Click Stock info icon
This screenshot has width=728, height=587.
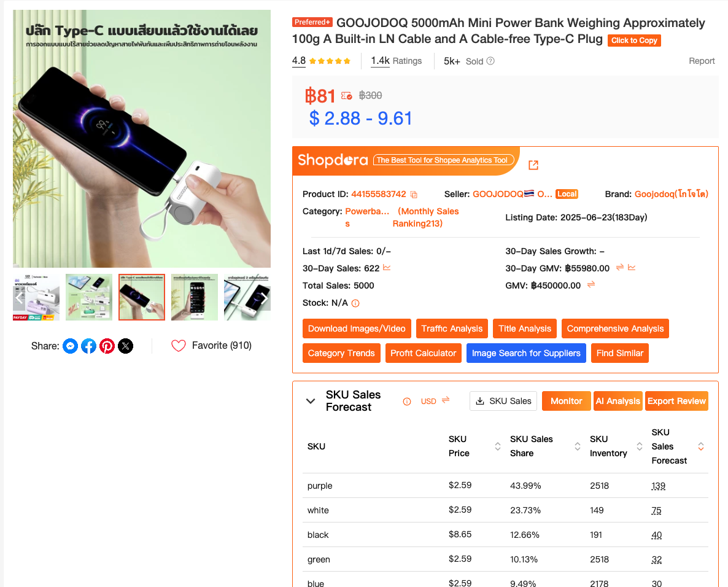click(x=355, y=303)
